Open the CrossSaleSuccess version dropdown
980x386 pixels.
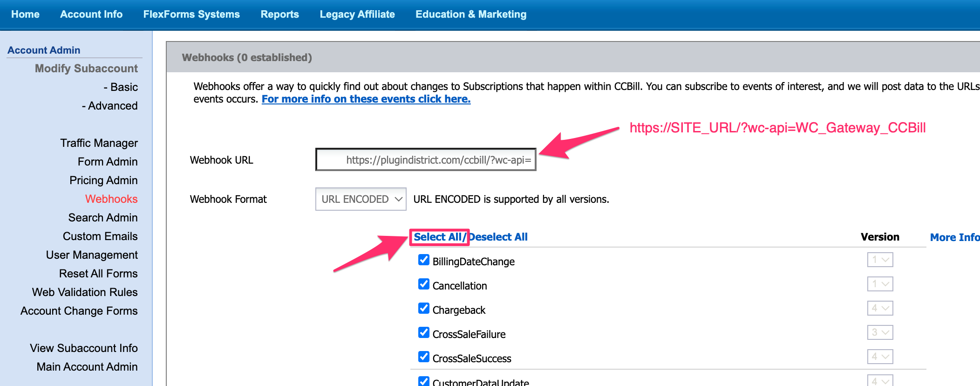880,357
